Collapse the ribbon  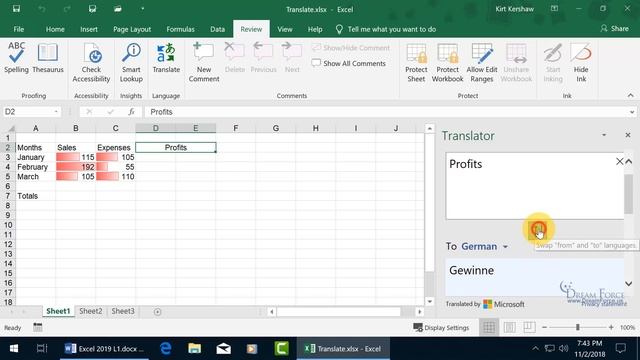point(631,96)
